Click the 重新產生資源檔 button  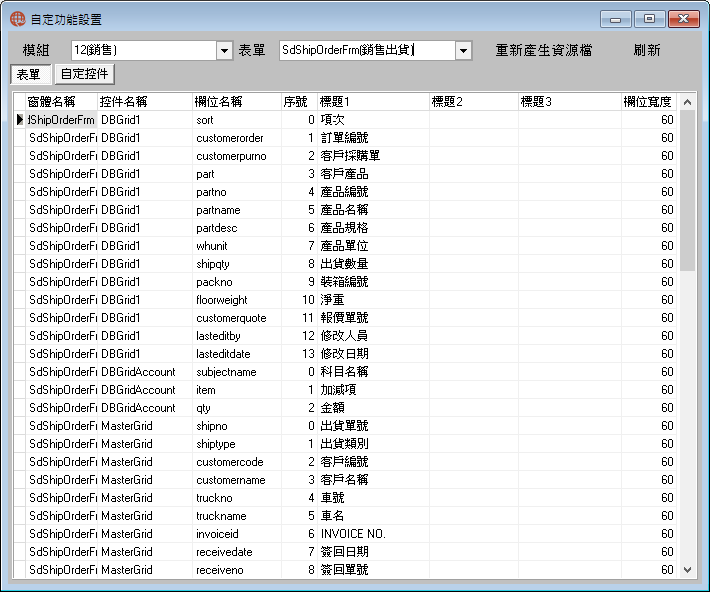(544, 50)
